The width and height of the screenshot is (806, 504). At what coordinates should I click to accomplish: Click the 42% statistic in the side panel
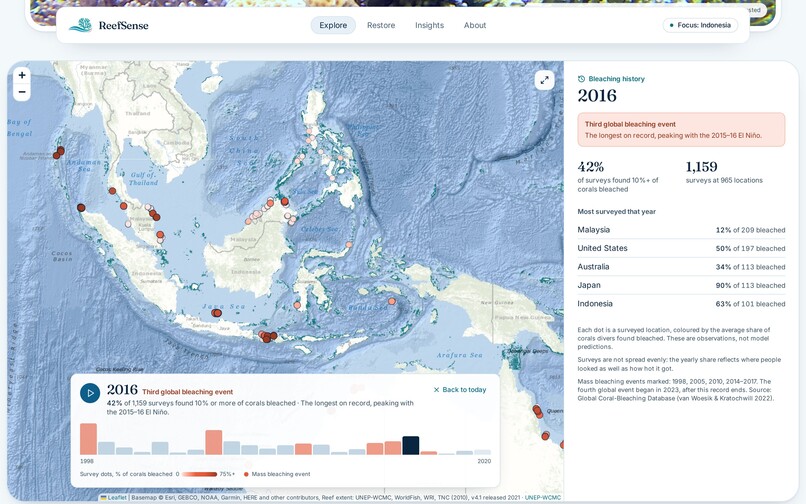coord(591,167)
